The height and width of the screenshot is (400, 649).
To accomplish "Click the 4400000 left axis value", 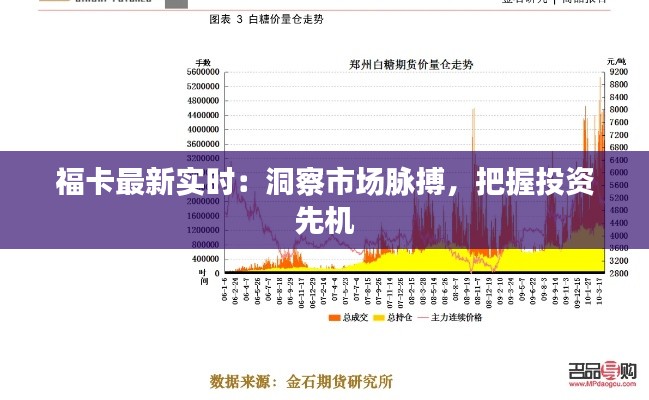I will click(x=203, y=115).
